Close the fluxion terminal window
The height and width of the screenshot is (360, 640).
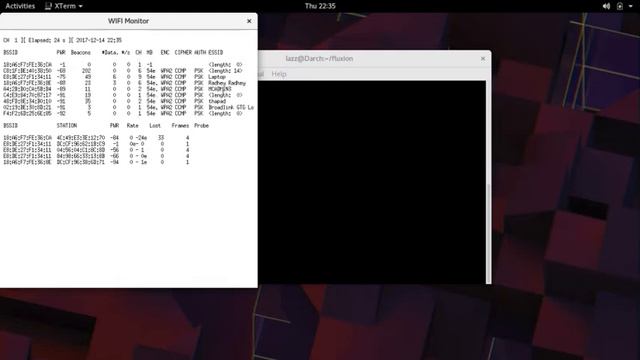pyautogui.click(x=483, y=59)
